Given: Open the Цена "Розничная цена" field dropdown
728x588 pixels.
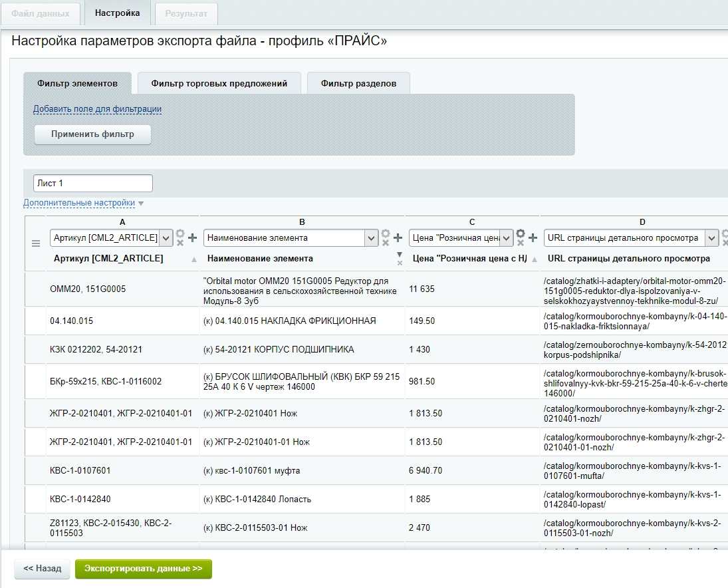Looking at the screenshot, I should pos(461,238).
